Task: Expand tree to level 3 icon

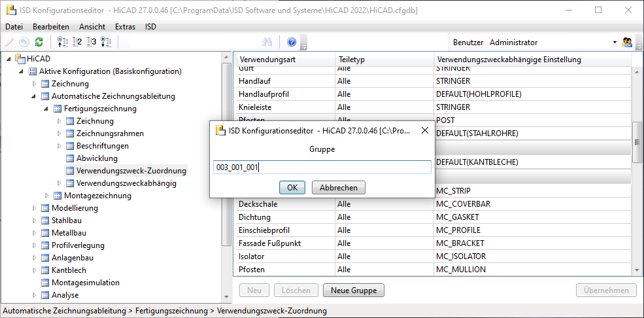Action: pos(92,42)
